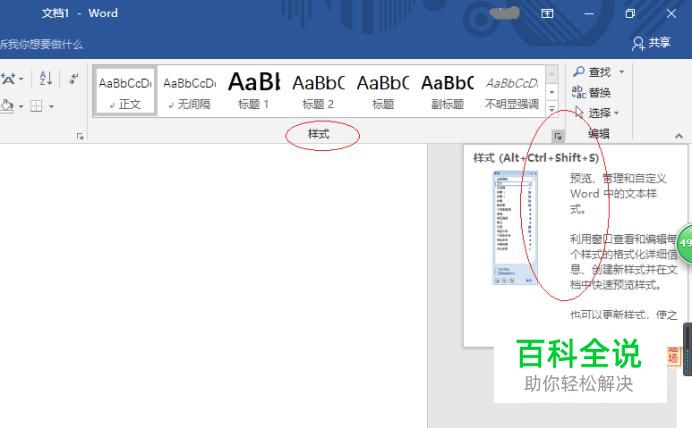Viewport: 692px width, 428px height.
Task: Apply the 标题 2 style
Action: point(318,92)
